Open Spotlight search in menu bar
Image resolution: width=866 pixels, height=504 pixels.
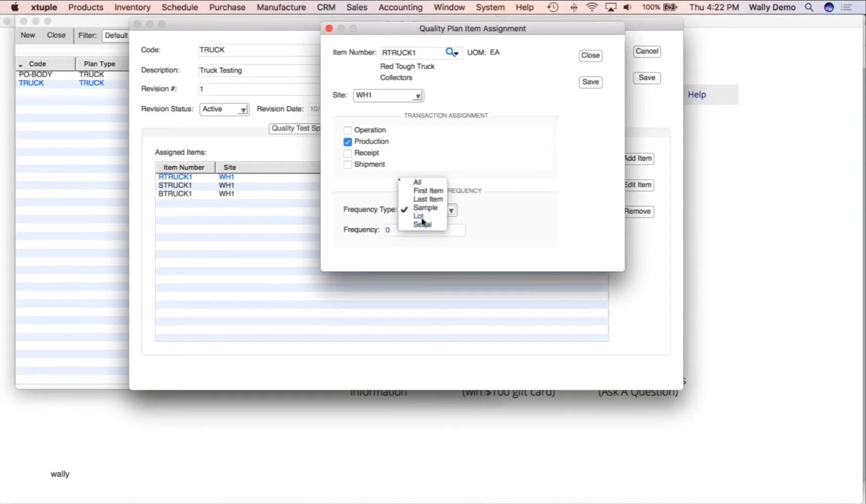(x=809, y=7)
